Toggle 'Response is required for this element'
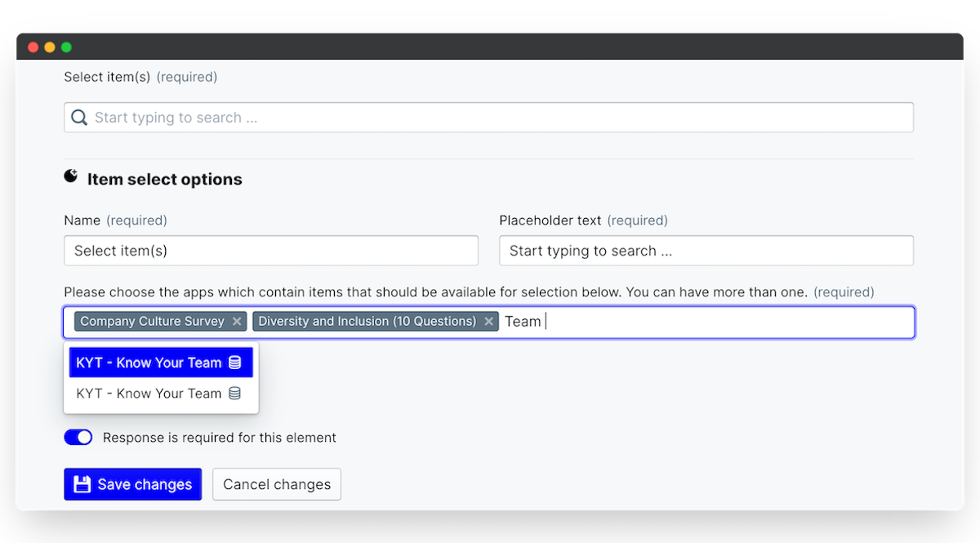980x543 pixels. pos(78,438)
